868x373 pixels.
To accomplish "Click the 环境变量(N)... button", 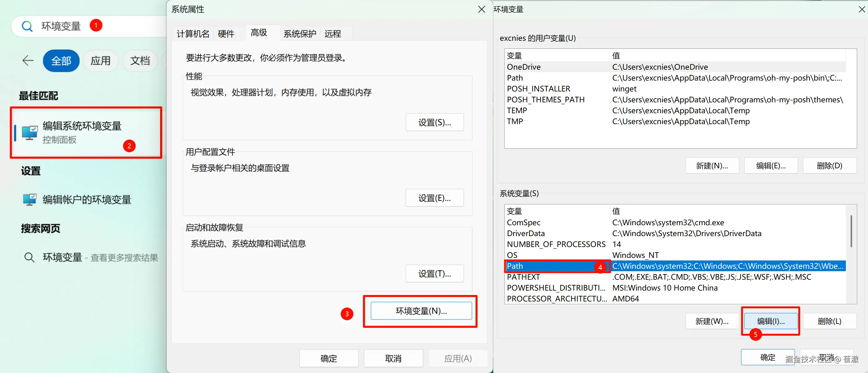I will coord(421,311).
